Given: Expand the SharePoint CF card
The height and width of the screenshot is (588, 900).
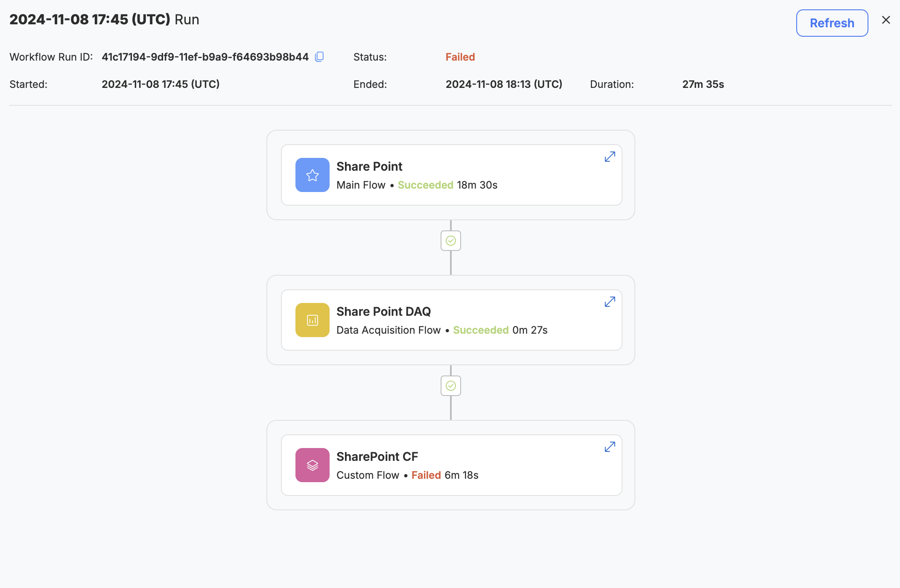Looking at the screenshot, I should pyautogui.click(x=610, y=447).
